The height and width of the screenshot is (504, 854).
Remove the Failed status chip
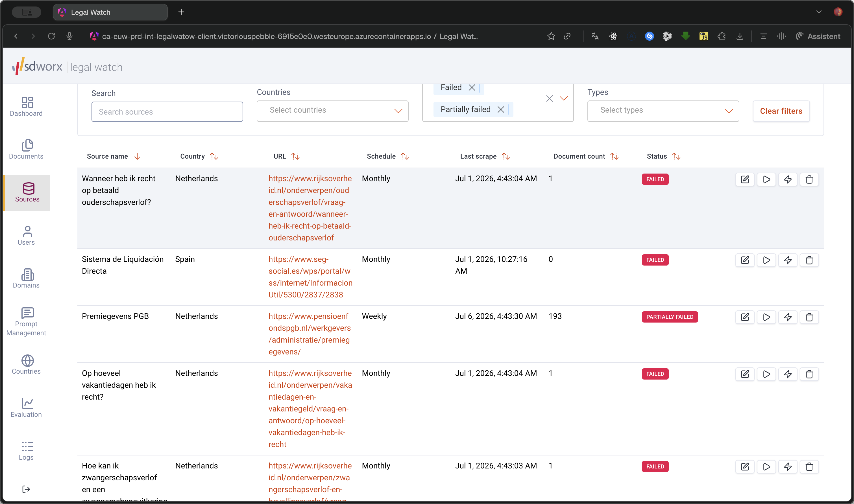[472, 87]
